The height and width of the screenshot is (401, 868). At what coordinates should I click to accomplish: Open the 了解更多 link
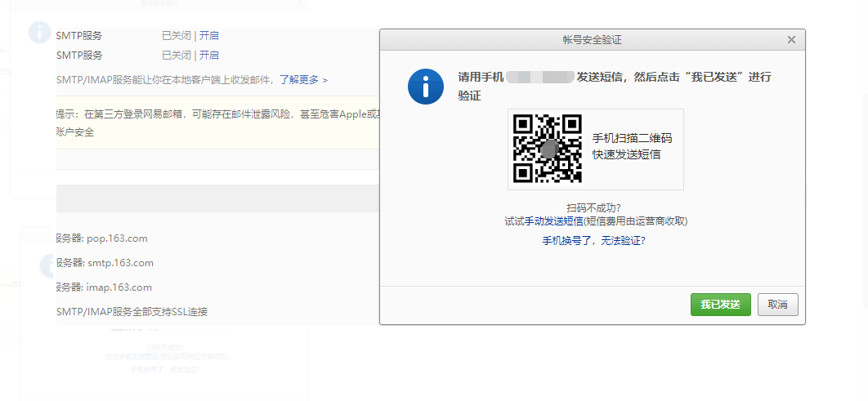point(303,80)
